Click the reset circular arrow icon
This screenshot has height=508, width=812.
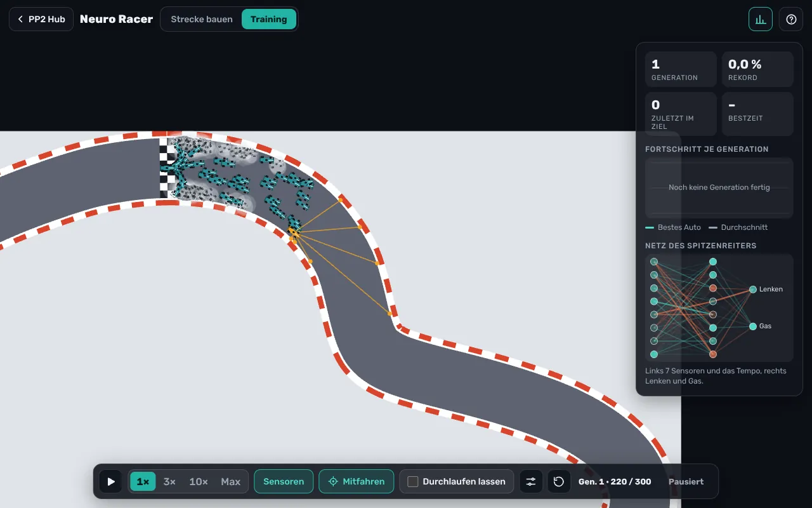[x=559, y=481]
